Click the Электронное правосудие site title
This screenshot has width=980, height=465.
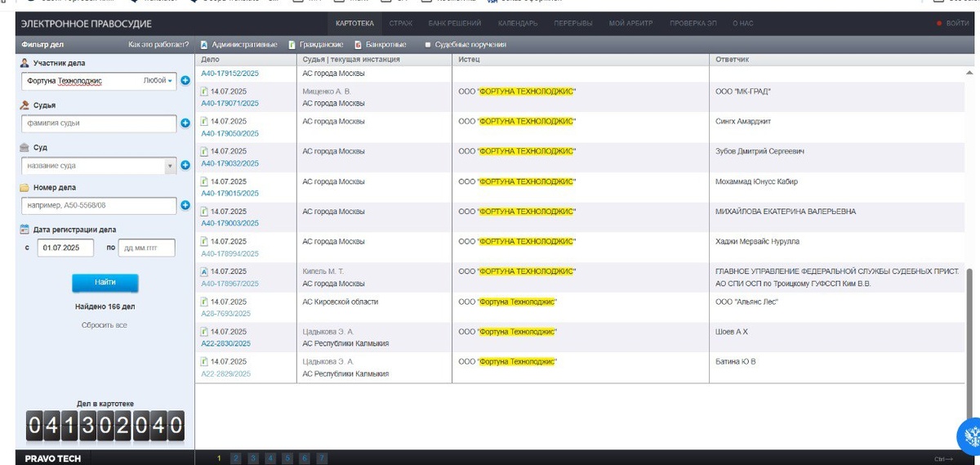[86, 24]
